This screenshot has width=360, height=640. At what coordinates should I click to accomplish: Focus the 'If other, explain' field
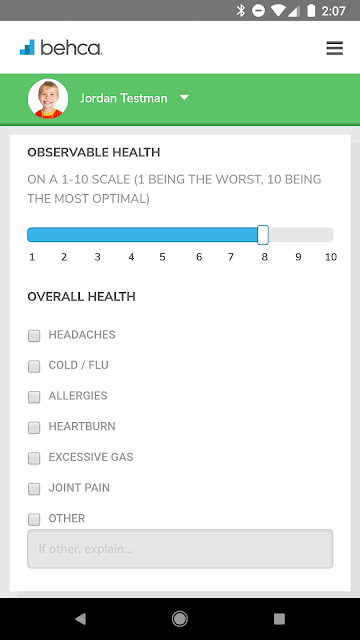(x=180, y=549)
